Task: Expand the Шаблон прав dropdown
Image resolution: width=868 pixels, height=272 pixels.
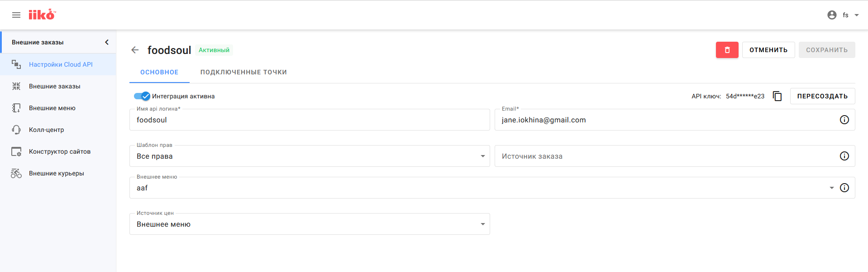Action: tap(482, 156)
